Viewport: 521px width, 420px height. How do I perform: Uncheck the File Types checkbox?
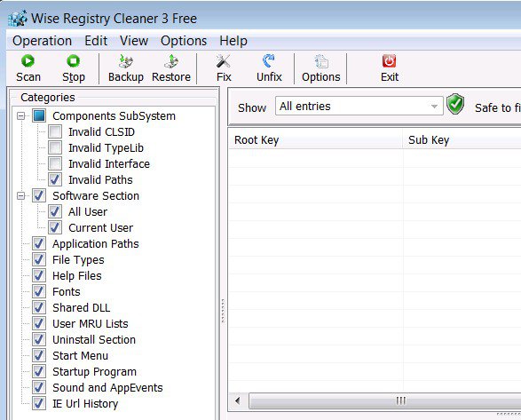point(39,259)
